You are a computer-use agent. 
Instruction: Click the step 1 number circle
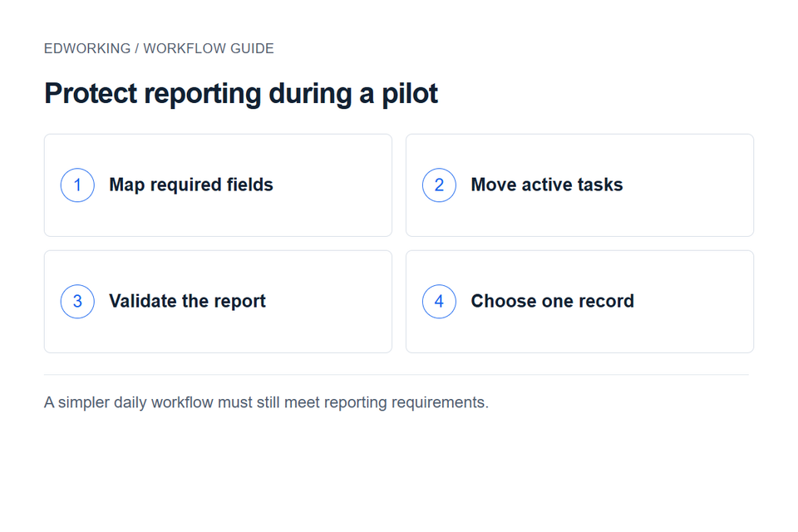[x=77, y=185]
